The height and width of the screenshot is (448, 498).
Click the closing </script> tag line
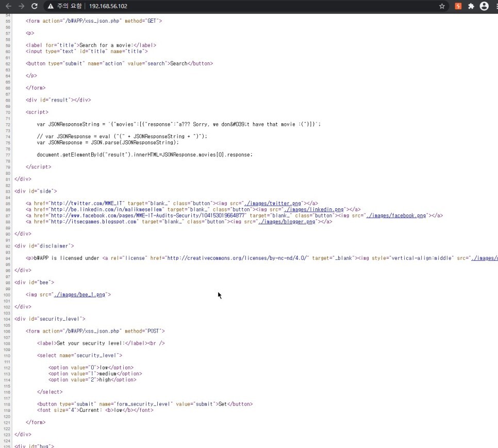[39, 167]
